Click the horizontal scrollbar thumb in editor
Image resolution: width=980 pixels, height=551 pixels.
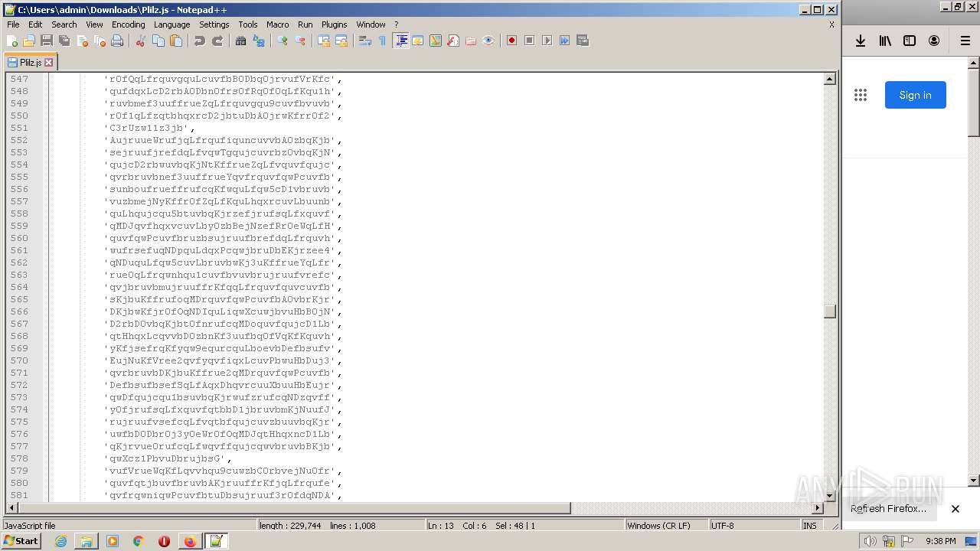pos(295,508)
